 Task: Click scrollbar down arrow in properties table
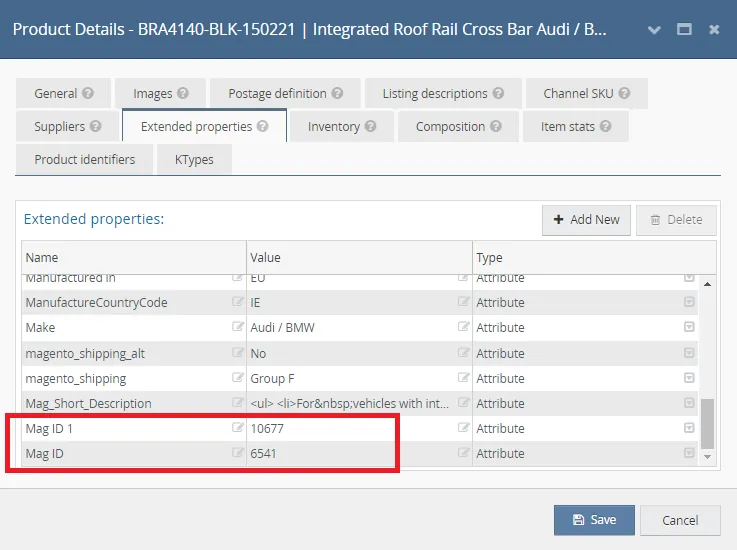click(x=707, y=457)
